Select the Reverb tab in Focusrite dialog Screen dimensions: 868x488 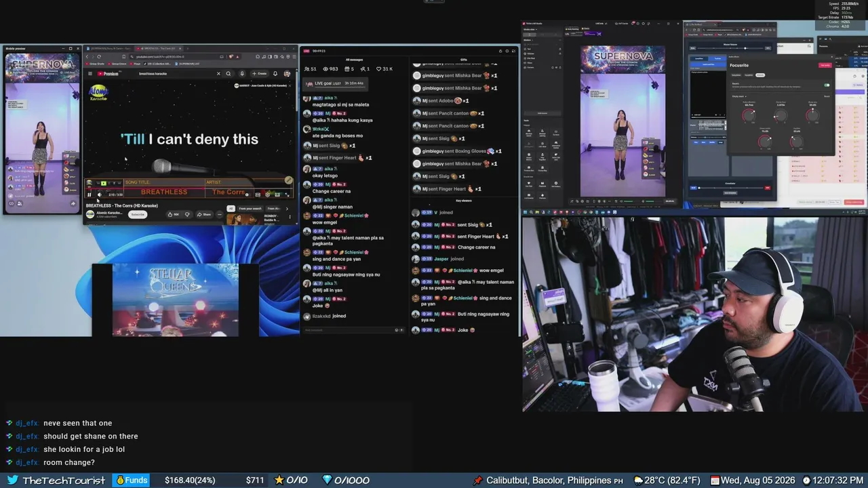(x=760, y=75)
